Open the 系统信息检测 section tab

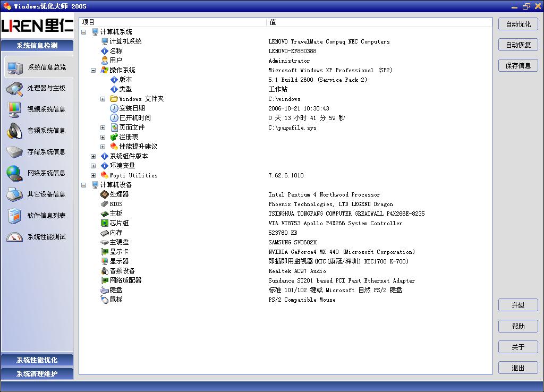37,46
